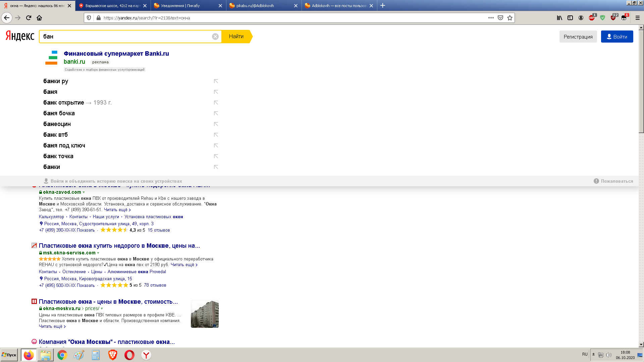Open the 'Финансовый супермаркет Banki.ru' ad link
This screenshot has width=644, height=362.
coord(116,54)
